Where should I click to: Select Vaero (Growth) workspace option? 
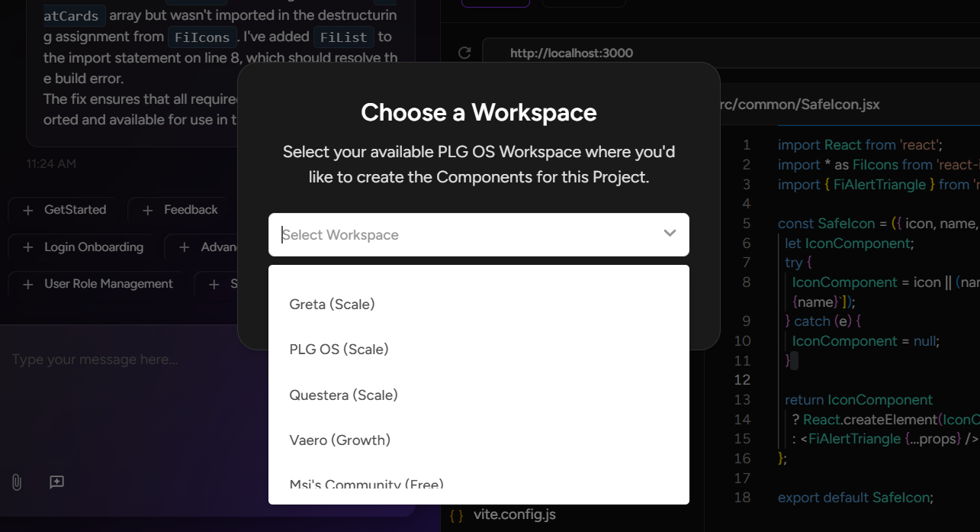(x=339, y=440)
